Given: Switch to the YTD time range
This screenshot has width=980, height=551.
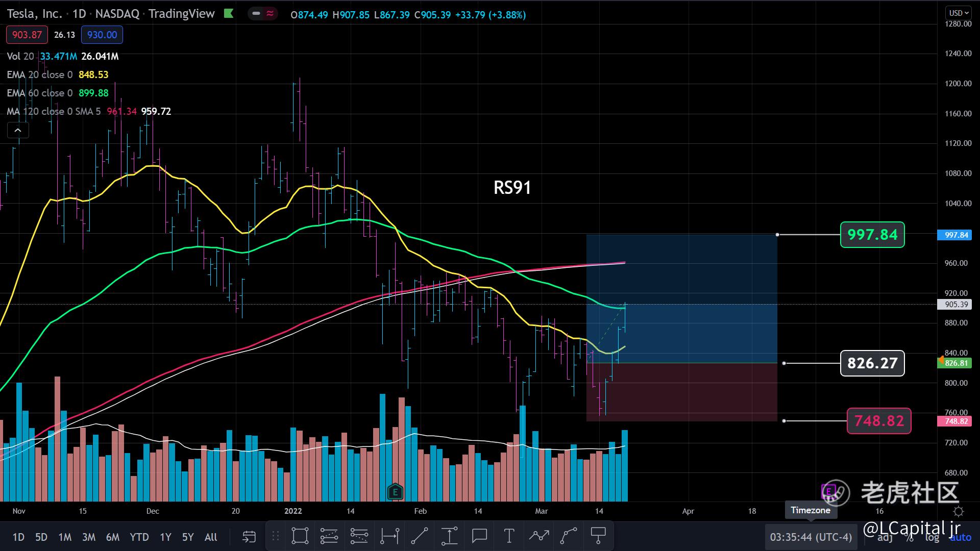Looking at the screenshot, I should tap(139, 537).
